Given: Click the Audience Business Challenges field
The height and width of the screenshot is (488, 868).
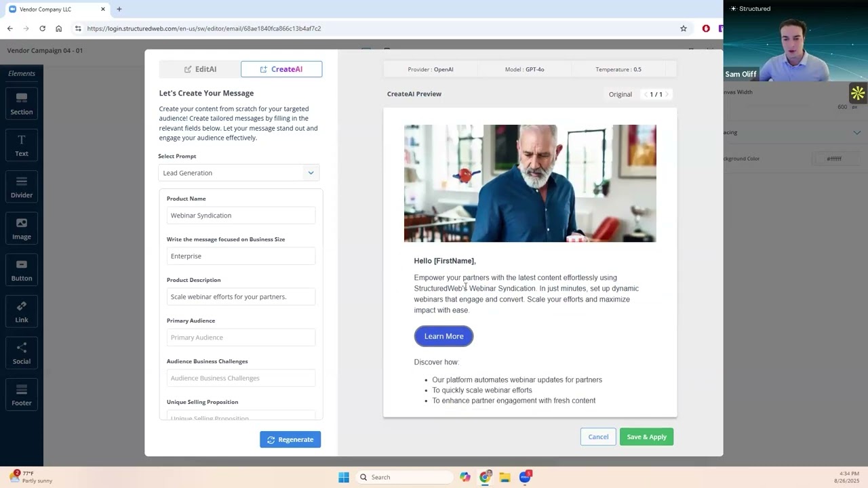Looking at the screenshot, I should click(x=241, y=378).
